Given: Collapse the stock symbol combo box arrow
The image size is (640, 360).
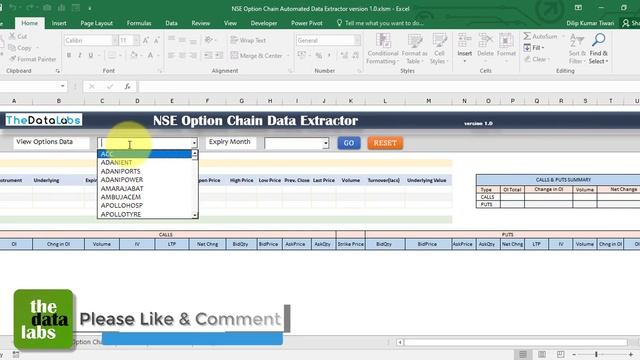Looking at the screenshot, I should tap(194, 143).
